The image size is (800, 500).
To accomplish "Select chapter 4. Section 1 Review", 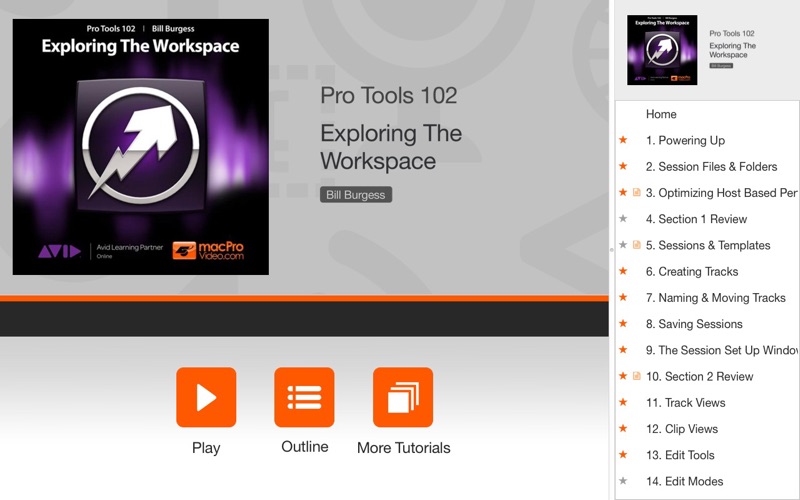I will click(x=696, y=219).
